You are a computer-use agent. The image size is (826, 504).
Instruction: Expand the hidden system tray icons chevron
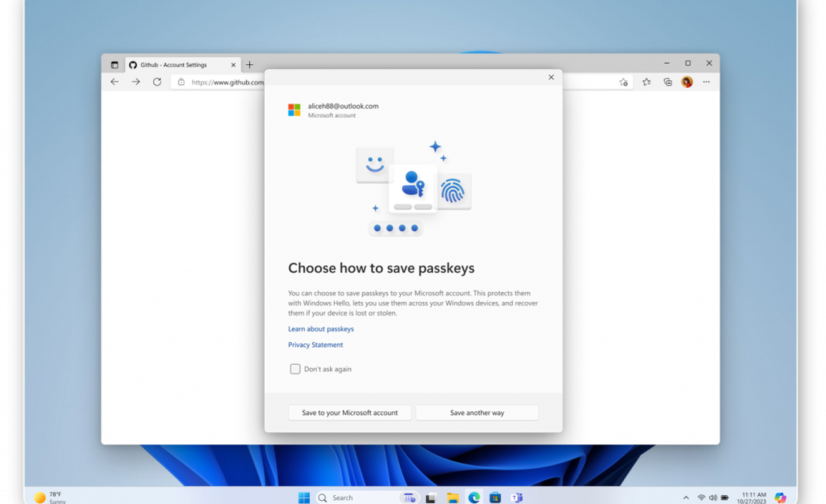point(686,498)
